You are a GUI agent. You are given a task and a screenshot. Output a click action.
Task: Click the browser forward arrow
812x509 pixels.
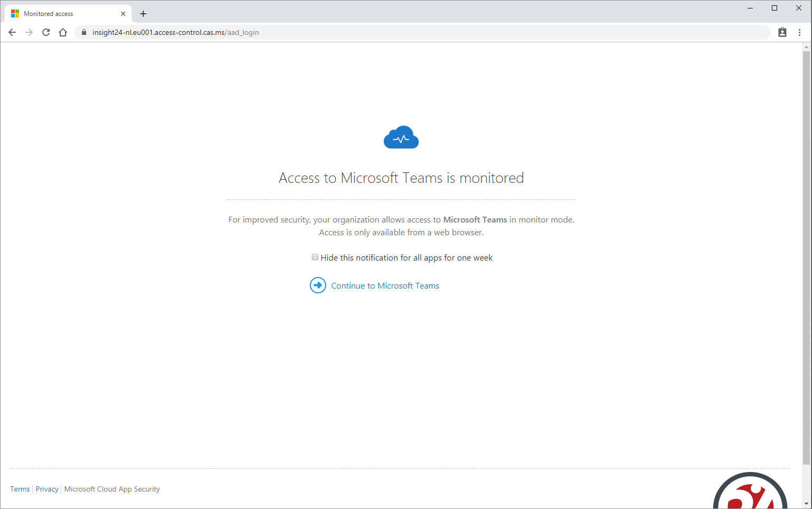(29, 32)
